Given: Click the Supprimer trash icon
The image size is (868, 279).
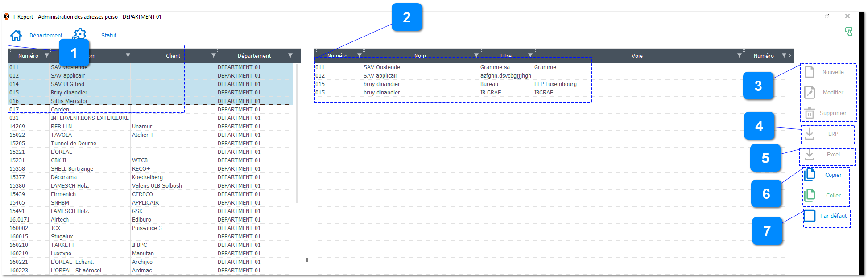Looking at the screenshot, I should [x=810, y=113].
